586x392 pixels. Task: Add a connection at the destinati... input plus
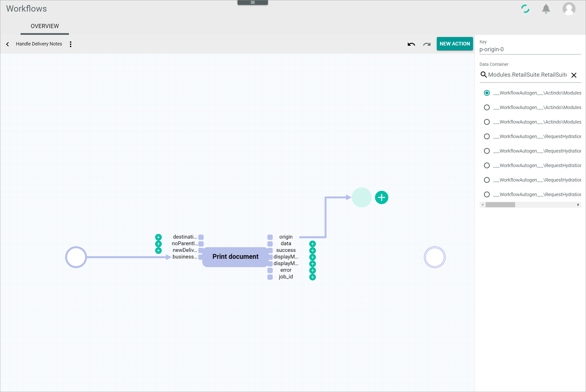coord(158,237)
